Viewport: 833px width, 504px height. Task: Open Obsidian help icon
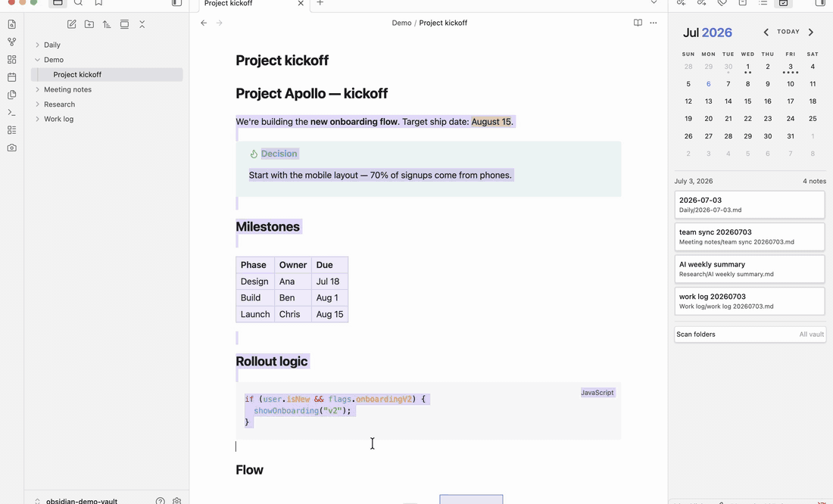[x=161, y=501]
